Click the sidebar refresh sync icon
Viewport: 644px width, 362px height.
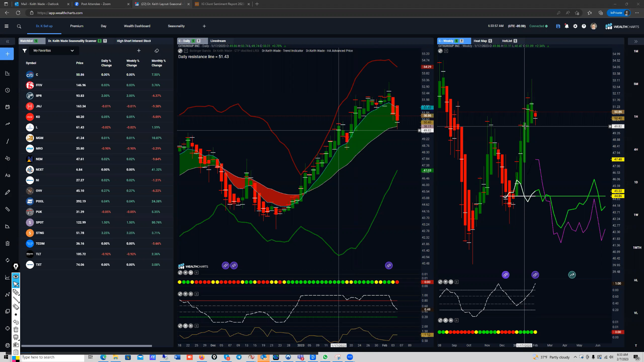coord(7,260)
